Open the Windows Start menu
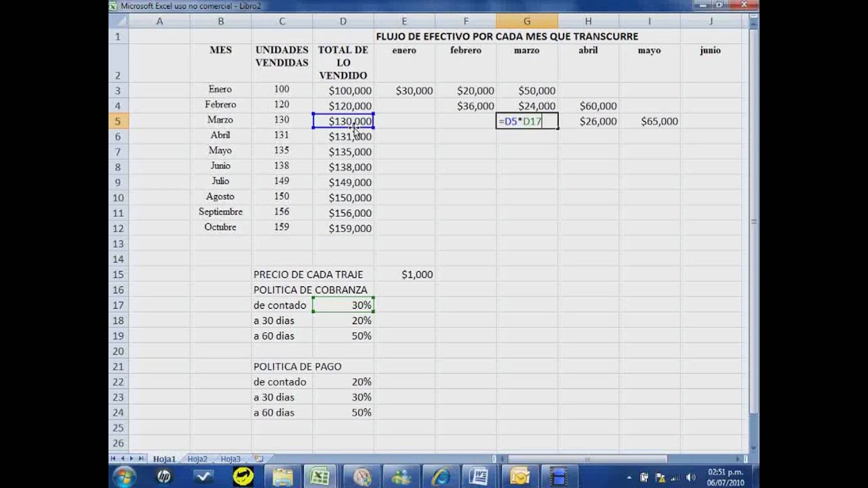Viewport: 868px width, 488px height. click(x=123, y=477)
